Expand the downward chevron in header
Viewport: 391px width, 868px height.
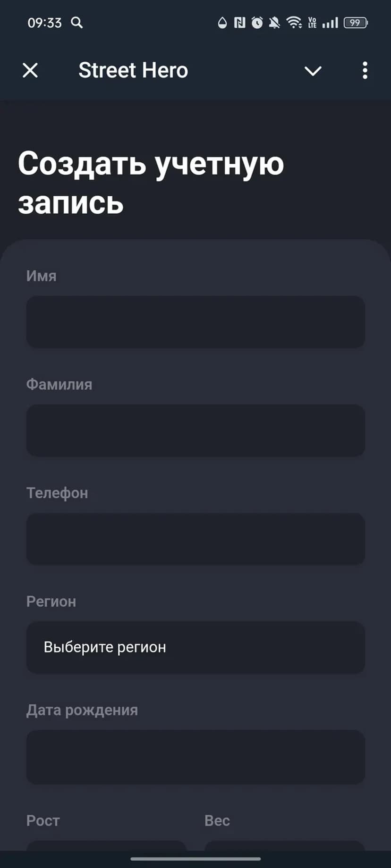[313, 71]
